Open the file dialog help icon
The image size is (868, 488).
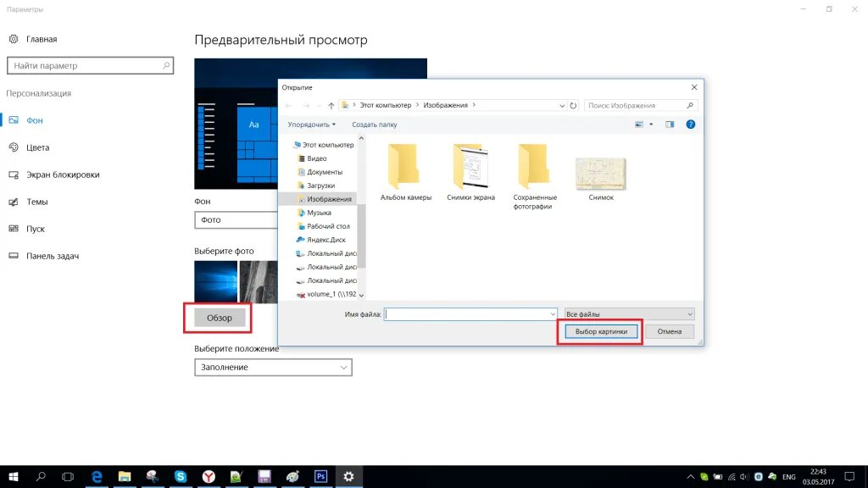pos(690,125)
